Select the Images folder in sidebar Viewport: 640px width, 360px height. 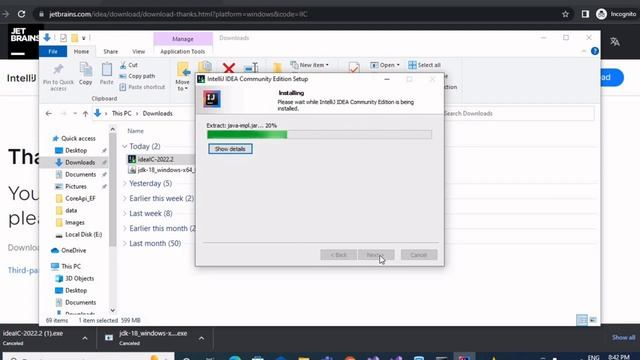[x=70, y=222]
